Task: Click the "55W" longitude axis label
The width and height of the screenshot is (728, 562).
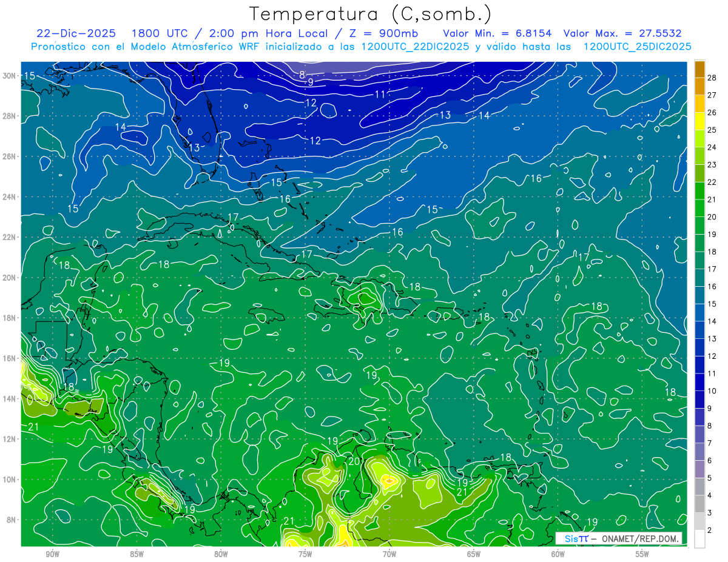Action: (642, 555)
